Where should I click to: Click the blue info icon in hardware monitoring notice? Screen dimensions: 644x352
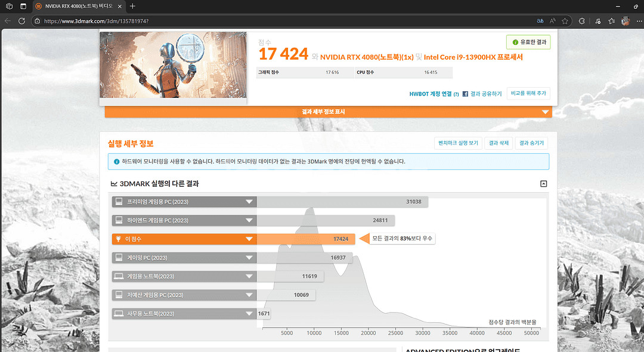(x=116, y=162)
